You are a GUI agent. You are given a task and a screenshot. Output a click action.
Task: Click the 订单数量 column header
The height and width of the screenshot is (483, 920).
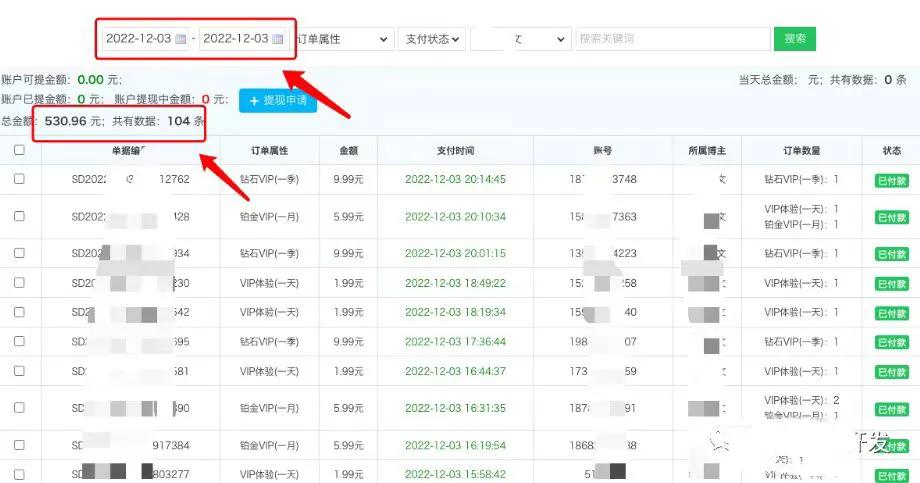click(x=801, y=151)
